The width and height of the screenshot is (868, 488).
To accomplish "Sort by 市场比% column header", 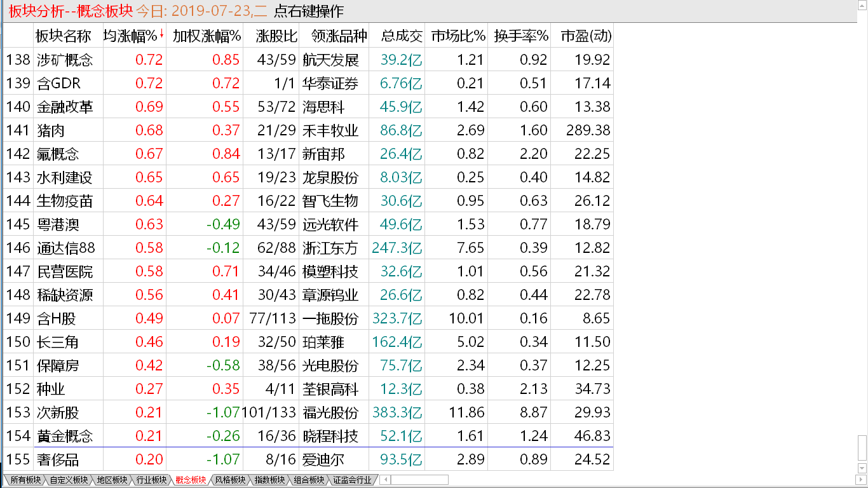I will point(458,36).
